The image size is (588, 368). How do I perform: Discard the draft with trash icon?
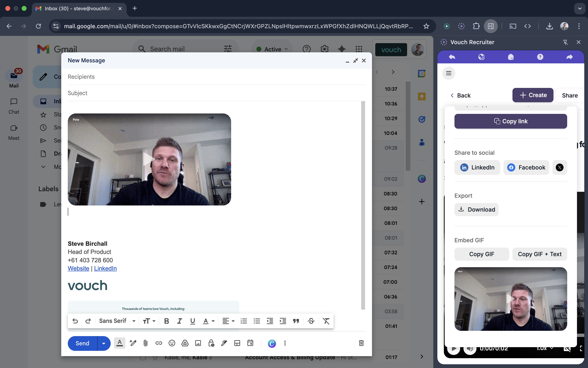pos(361,343)
